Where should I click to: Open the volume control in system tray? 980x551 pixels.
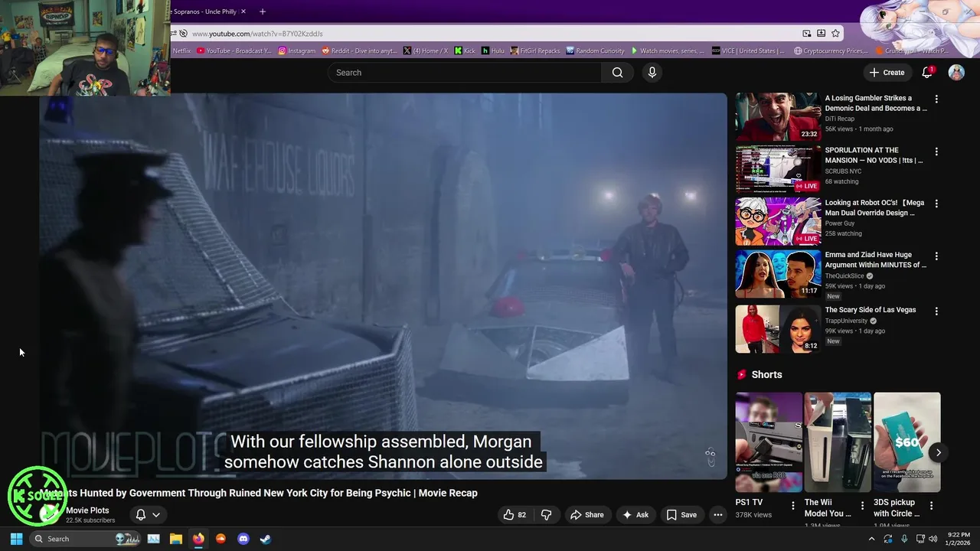[x=933, y=539]
